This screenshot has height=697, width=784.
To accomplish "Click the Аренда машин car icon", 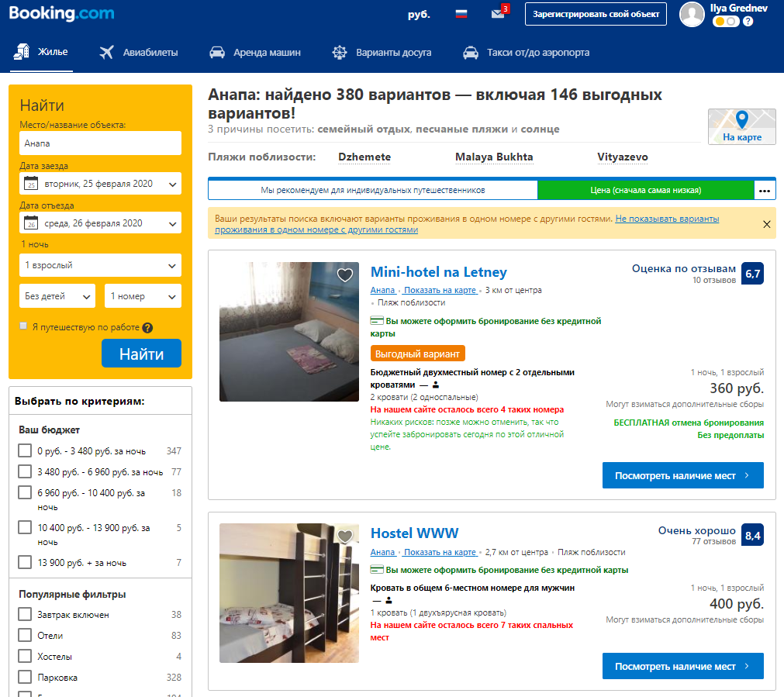I will 217,52.
